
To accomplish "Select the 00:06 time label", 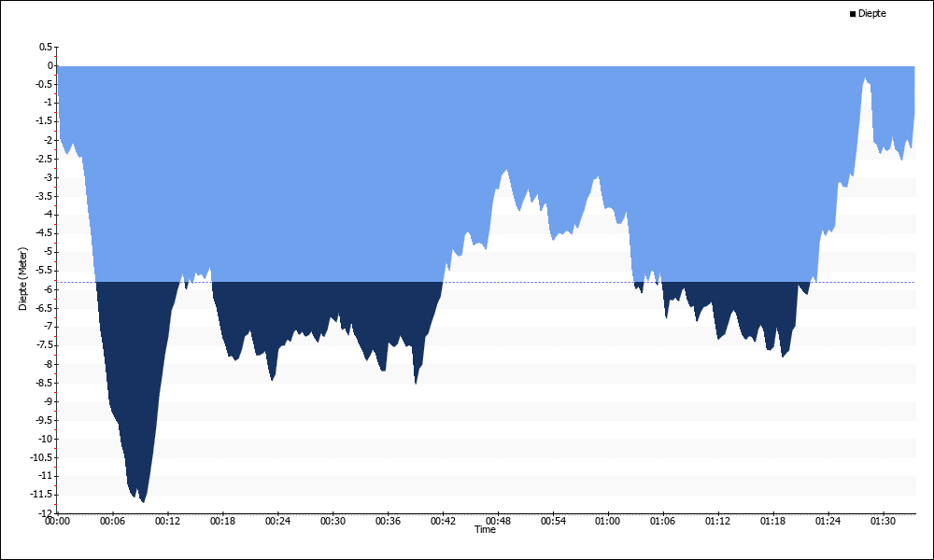I will 113,521.
